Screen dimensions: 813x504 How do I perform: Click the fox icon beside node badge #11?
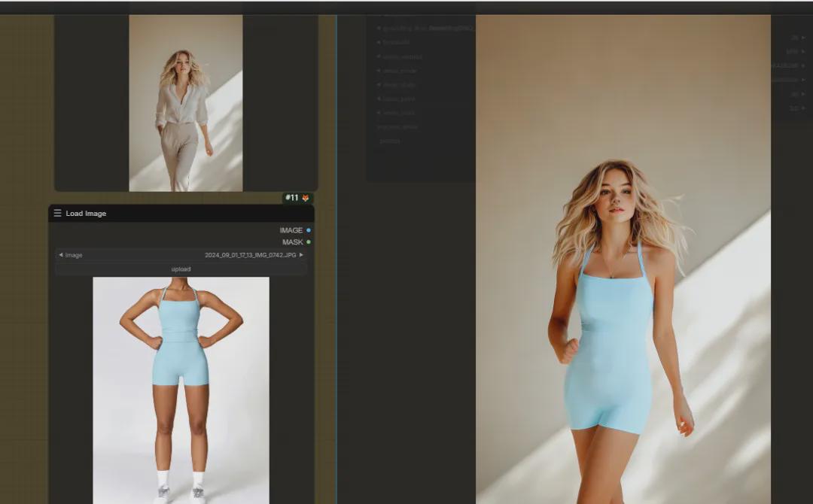coord(305,198)
